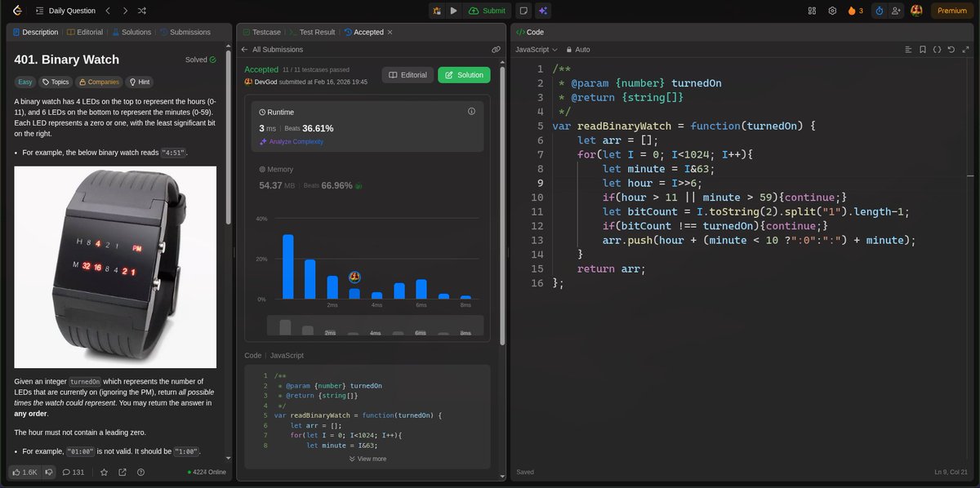This screenshot has height=488, width=980.
Task: Dislike the problem thumbs down
Action: [49, 472]
